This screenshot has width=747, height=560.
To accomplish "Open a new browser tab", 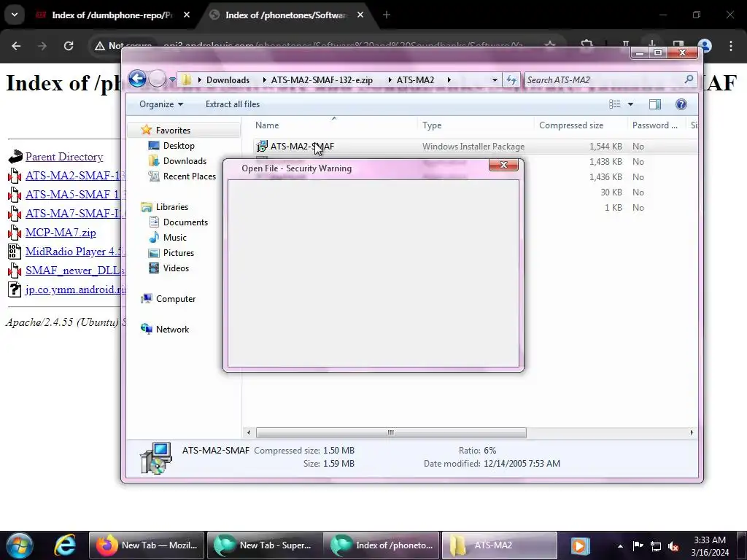I will 387,15.
